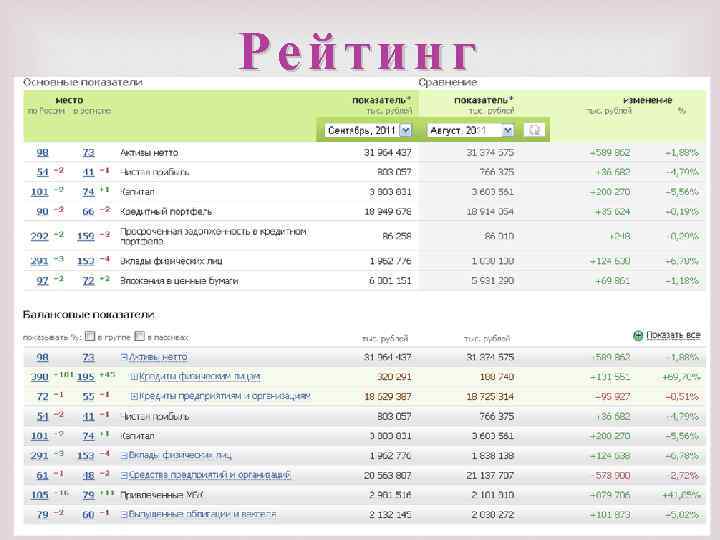The image size is (720, 540).
Task: Tick the 'в группе' checkbox
Action: (90, 336)
